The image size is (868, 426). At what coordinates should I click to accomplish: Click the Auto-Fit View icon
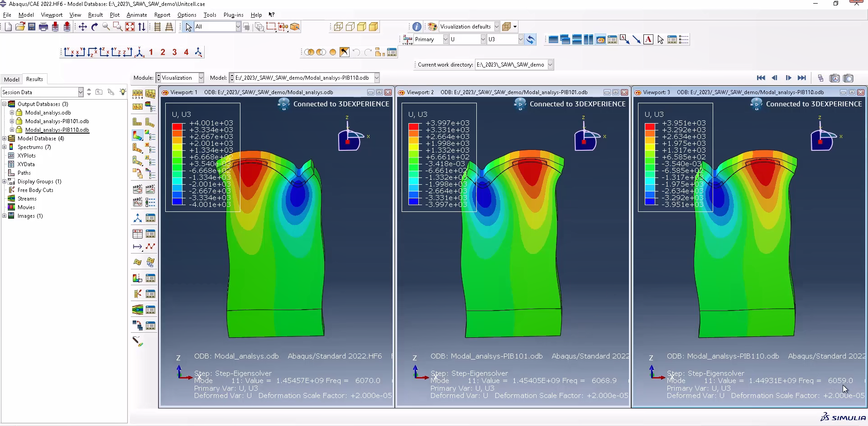pyautogui.click(x=130, y=27)
